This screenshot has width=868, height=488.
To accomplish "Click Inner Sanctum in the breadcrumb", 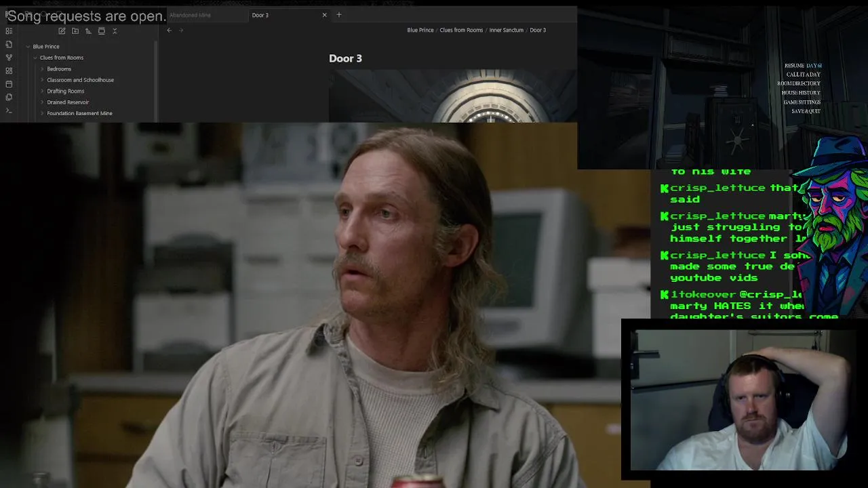I will [x=507, y=30].
